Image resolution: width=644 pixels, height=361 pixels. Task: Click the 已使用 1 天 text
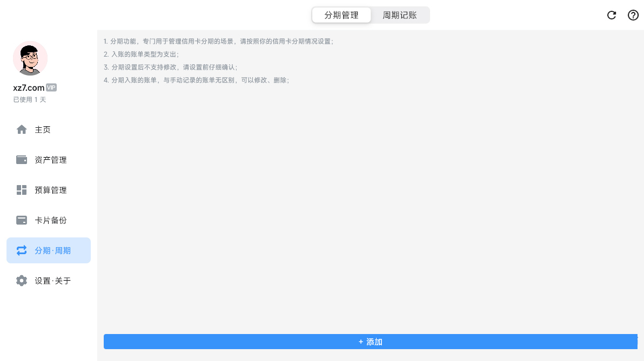pos(30,100)
